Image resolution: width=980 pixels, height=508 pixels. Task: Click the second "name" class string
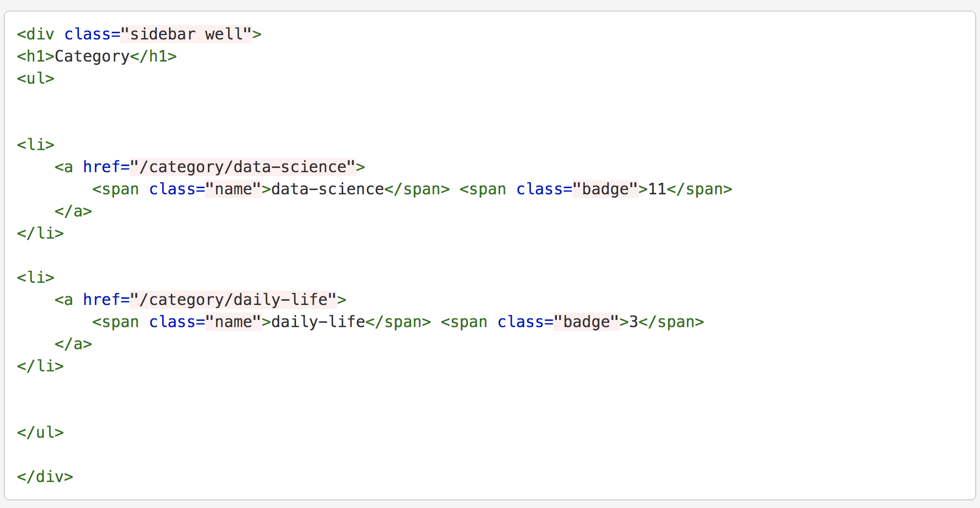[x=233, y=322]
